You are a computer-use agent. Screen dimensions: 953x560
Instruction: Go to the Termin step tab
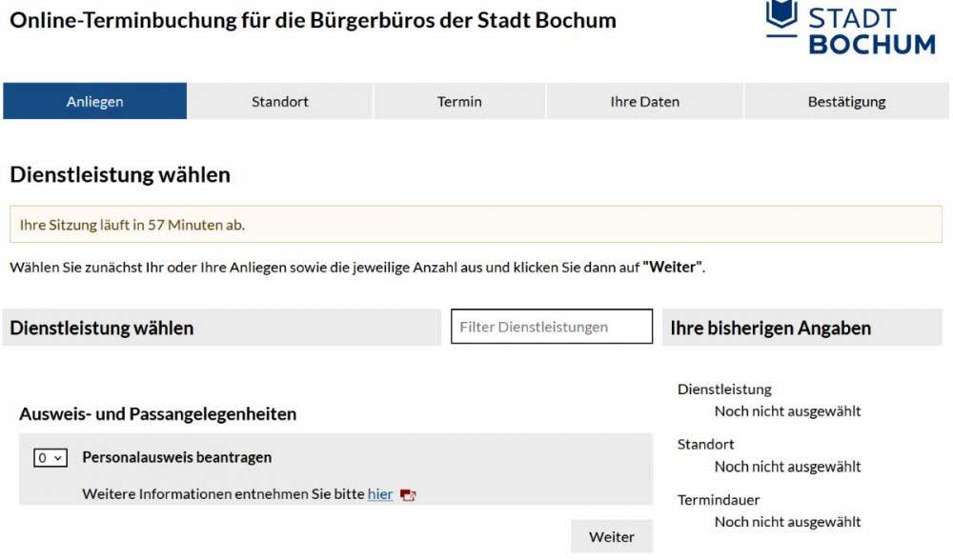(459, 102)
